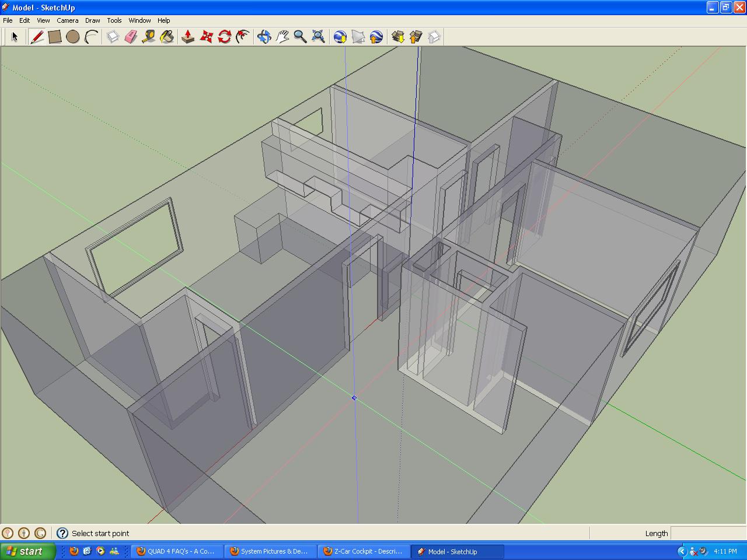Open the File menu

pos(8,20)
